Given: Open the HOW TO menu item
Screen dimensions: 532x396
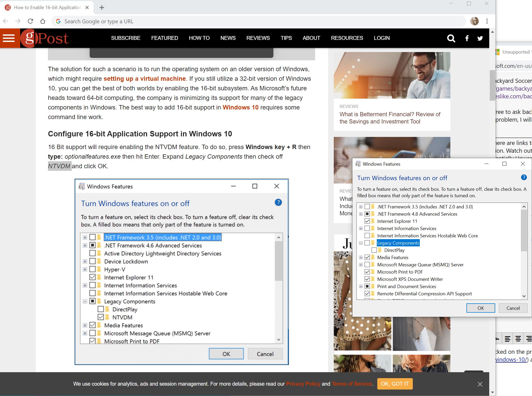Looking at the screenshot, I should (x=199, y=38).
